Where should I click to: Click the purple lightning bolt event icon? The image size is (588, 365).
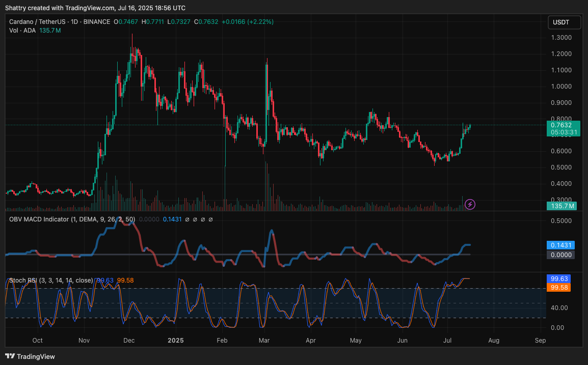(470, 204)
